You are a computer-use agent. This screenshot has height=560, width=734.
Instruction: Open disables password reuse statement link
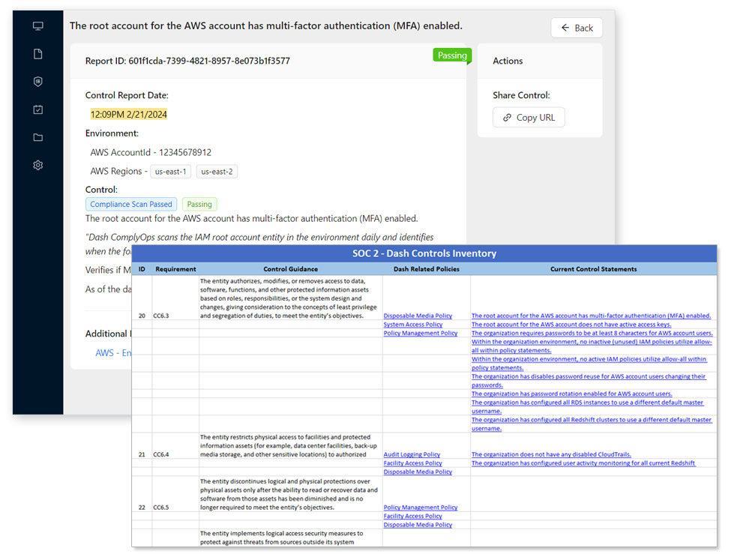coord(589,381)
